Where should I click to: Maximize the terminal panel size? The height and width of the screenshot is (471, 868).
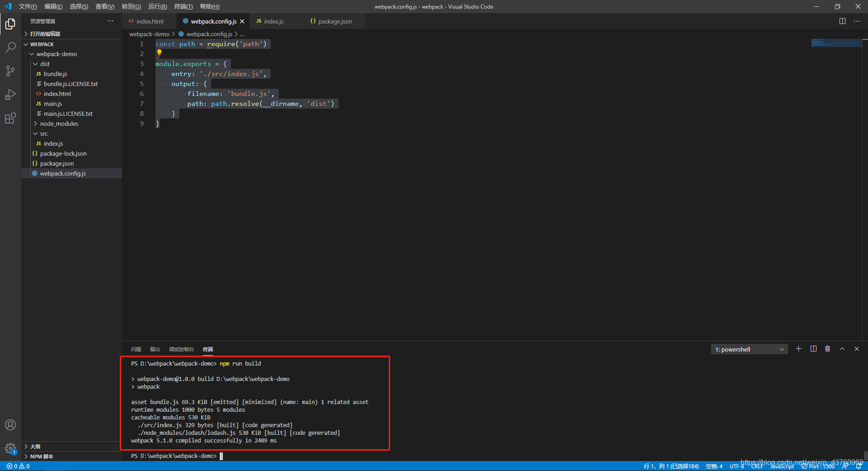842,349
